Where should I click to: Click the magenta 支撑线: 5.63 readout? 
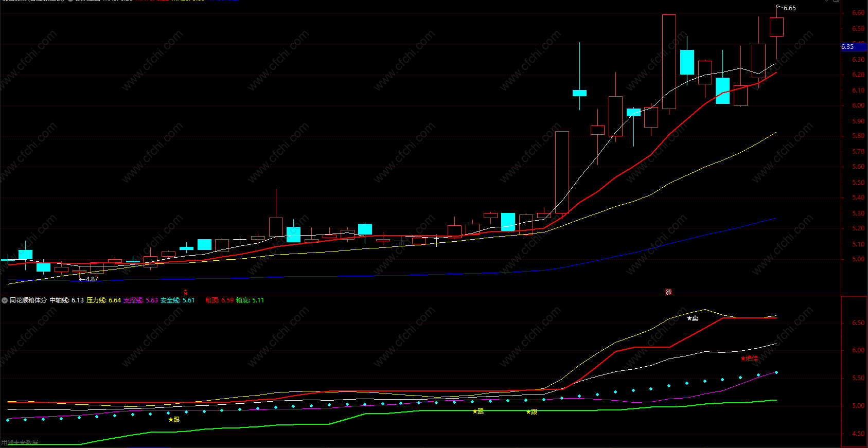click(x=140, y=300)
